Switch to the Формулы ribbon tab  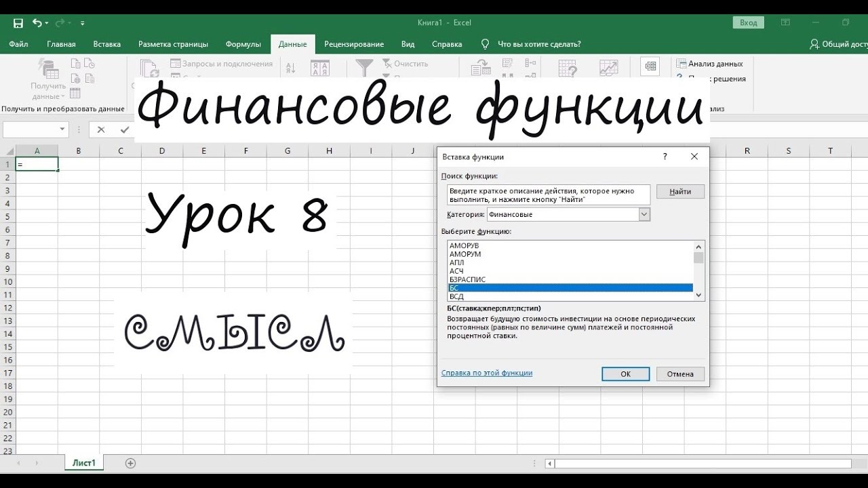point(243,44)
